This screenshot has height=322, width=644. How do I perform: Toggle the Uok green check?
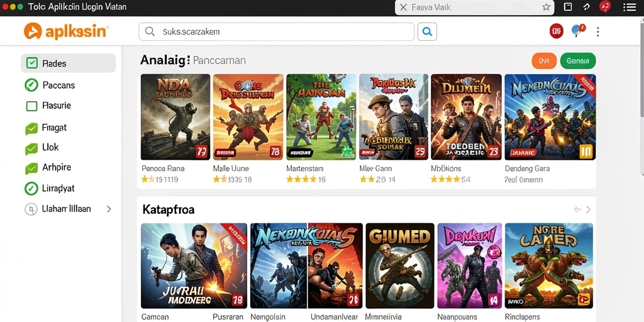coord(31,148)
